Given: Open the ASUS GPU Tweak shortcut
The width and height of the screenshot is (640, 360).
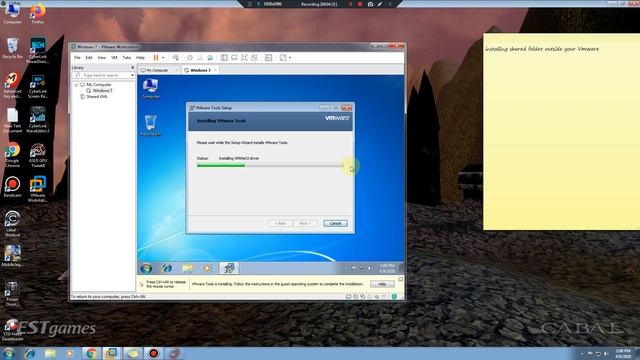Looking at the screenshot, I should point(38,155).
